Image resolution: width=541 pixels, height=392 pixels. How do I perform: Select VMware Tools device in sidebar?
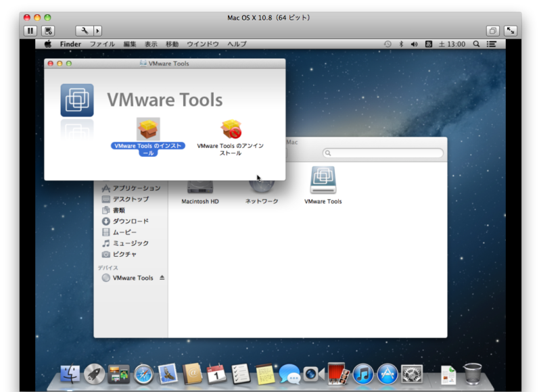[x=128, y=278]
